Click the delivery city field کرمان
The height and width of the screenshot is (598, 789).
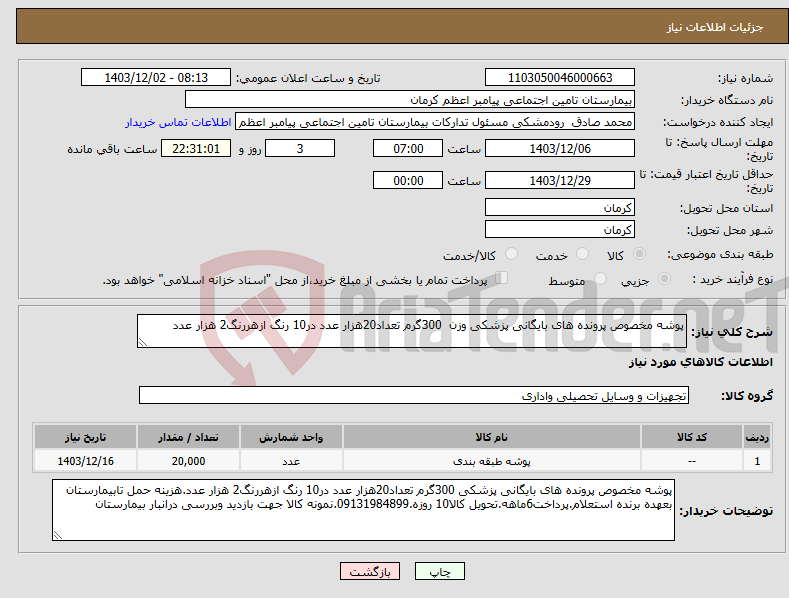(x=560, y=230)
